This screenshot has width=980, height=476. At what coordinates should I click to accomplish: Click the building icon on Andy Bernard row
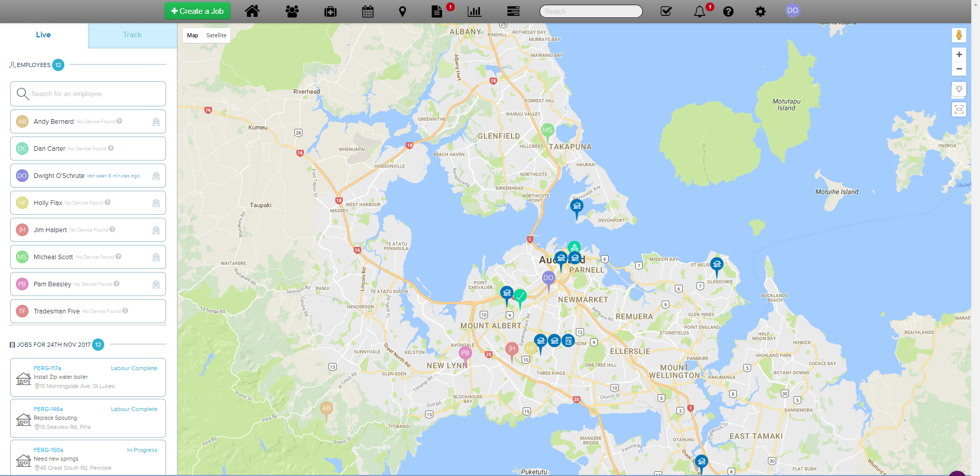pyautogui.click(x=156, y=122)
